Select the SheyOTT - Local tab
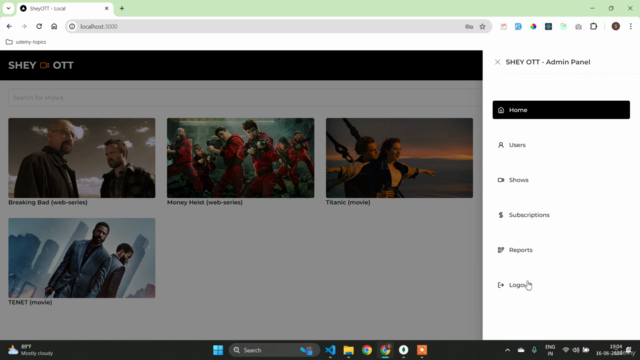 pos(65,9)
